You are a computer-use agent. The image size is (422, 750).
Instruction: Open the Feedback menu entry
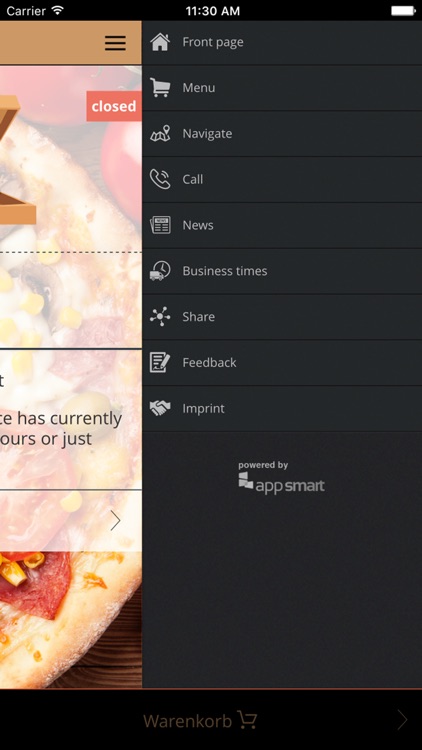point(282,363)
